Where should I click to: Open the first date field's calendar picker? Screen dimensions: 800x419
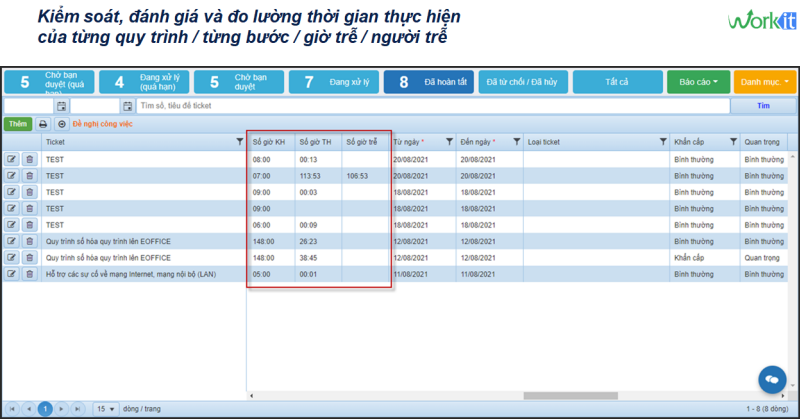tap(61, 106)
